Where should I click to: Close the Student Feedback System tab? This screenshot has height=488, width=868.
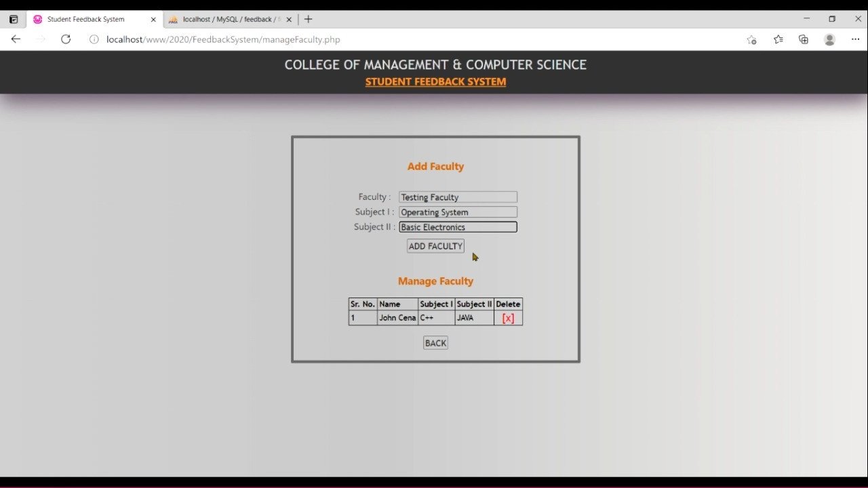click(153, 20)
